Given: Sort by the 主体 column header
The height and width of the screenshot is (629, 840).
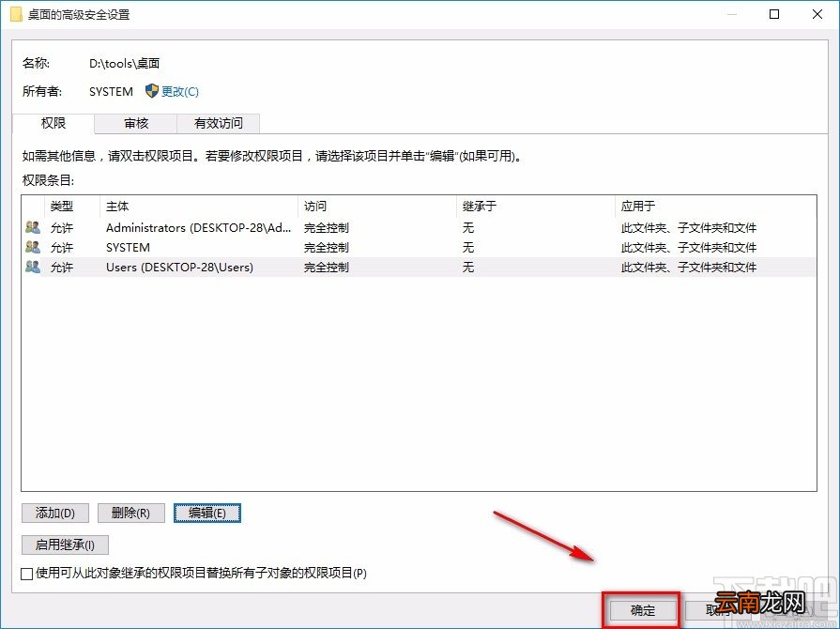Looking at the screenshot, I should click(x=199, y=207).
